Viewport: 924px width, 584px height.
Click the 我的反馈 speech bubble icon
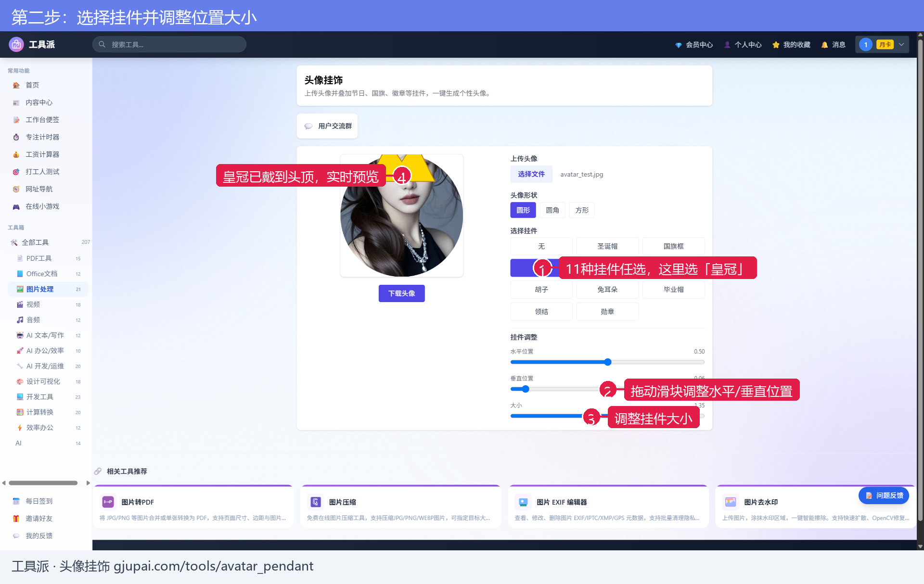click(x=16, y=536)
